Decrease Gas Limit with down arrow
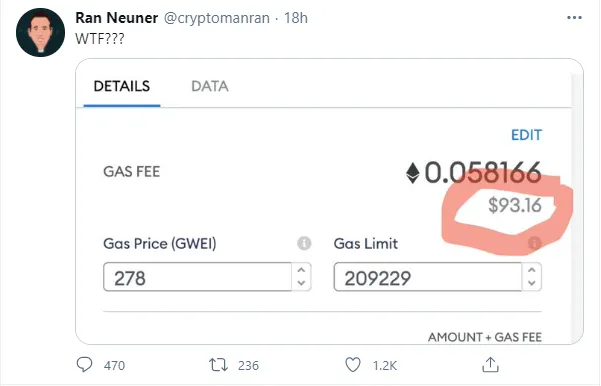This screenshot has height=386, width=601. (x=532, y=283)
